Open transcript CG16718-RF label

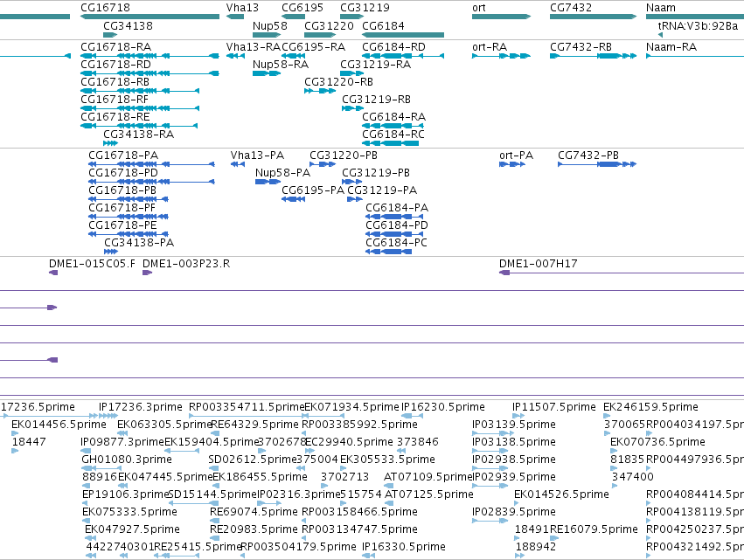coord(115,100)
